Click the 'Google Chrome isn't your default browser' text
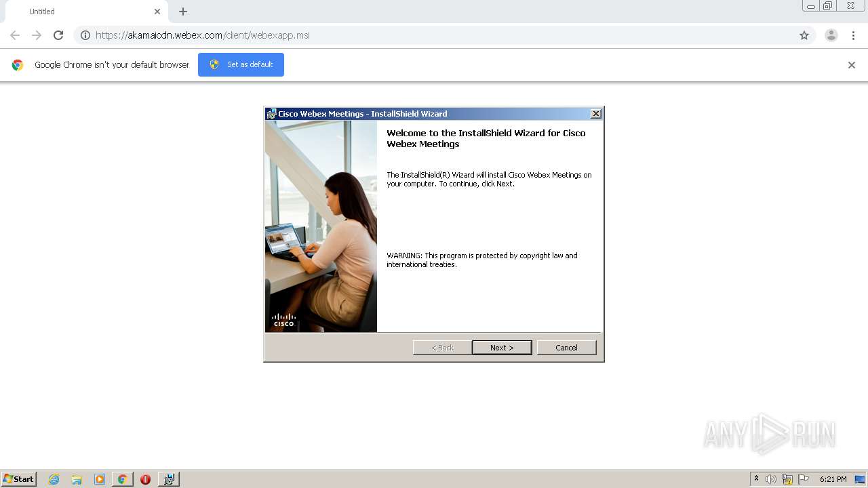The height and width of the screenshot is (488, 868). (x=112, y=65)
